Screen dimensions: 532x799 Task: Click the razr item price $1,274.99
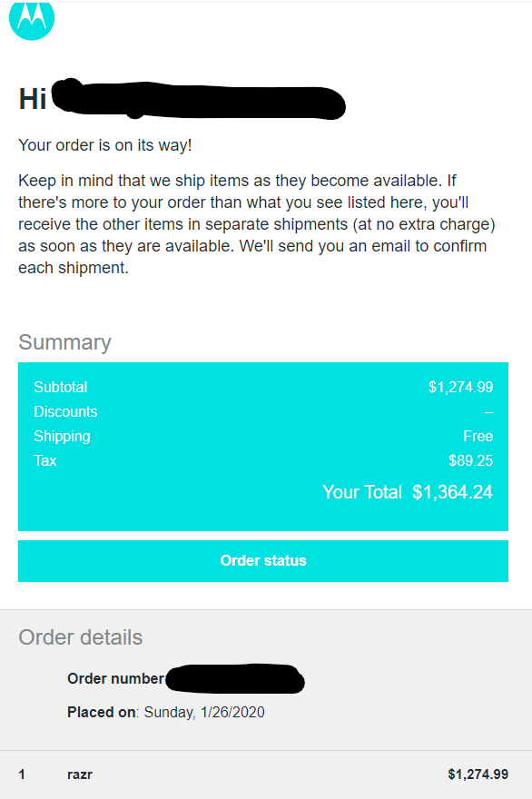[x=478, y=774]
